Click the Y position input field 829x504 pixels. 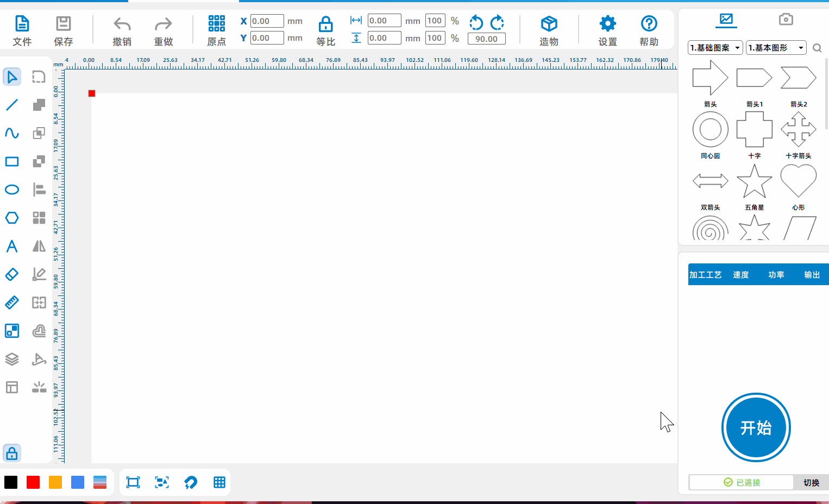[267, 38]
